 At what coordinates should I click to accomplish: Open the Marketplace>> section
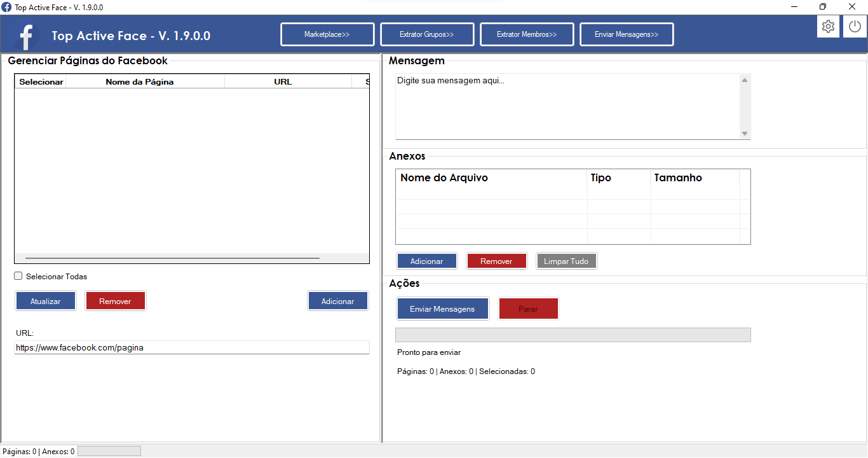coord(327,34)
